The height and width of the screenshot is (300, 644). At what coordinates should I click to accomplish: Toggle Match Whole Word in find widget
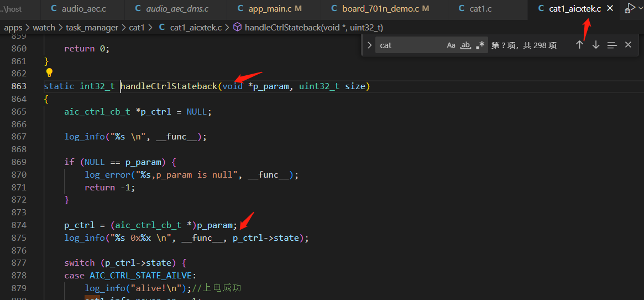pyautogui.click(x=465, y=45)
